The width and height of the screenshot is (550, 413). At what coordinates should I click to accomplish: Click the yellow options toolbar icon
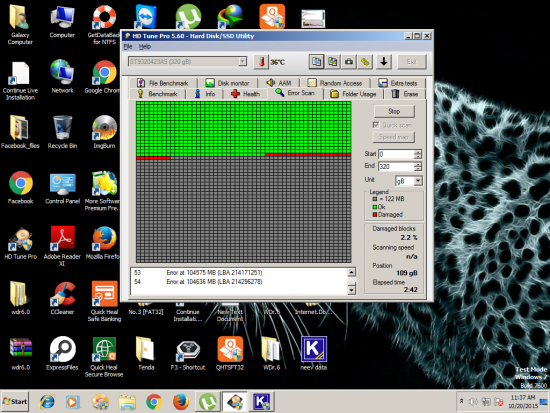[x=365, y=62]
